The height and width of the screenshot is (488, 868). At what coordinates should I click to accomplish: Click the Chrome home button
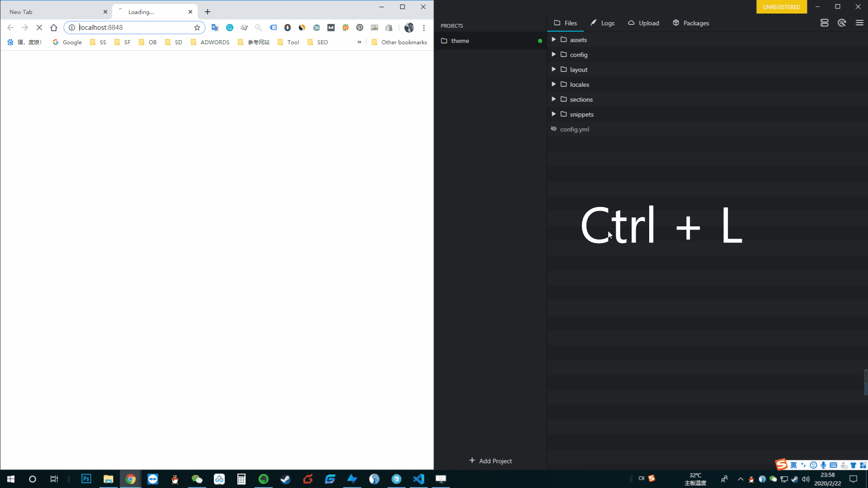tap(54, 28)
